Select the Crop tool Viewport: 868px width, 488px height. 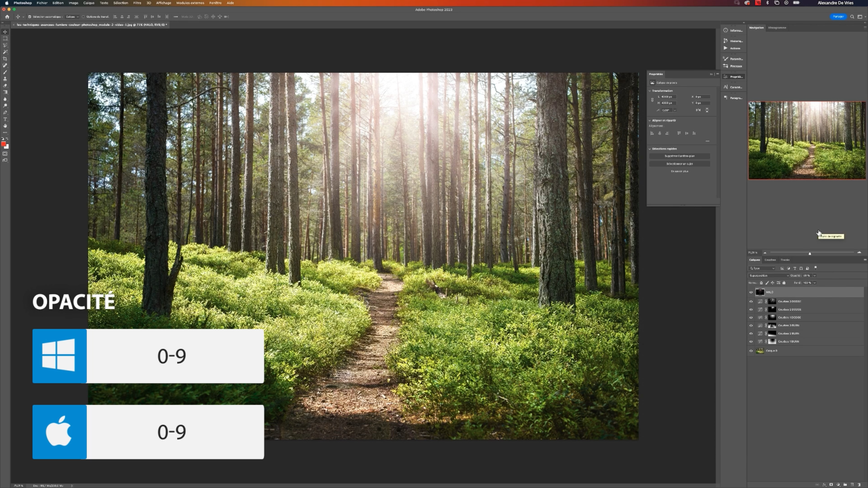coord(5,59)
